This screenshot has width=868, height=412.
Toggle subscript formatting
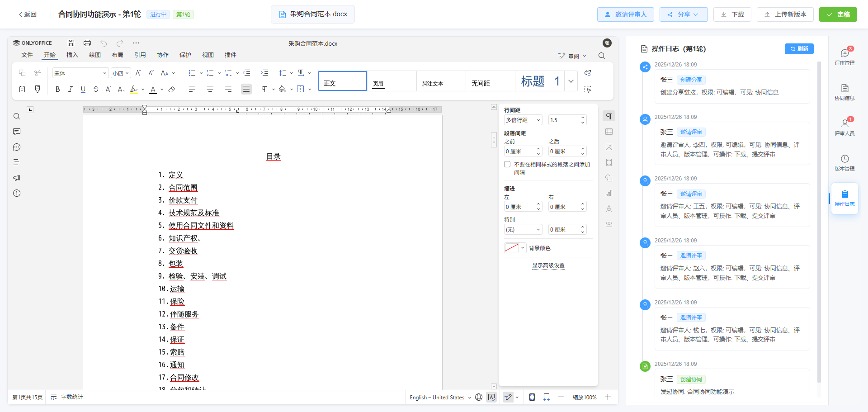click(x=121, y=89)
